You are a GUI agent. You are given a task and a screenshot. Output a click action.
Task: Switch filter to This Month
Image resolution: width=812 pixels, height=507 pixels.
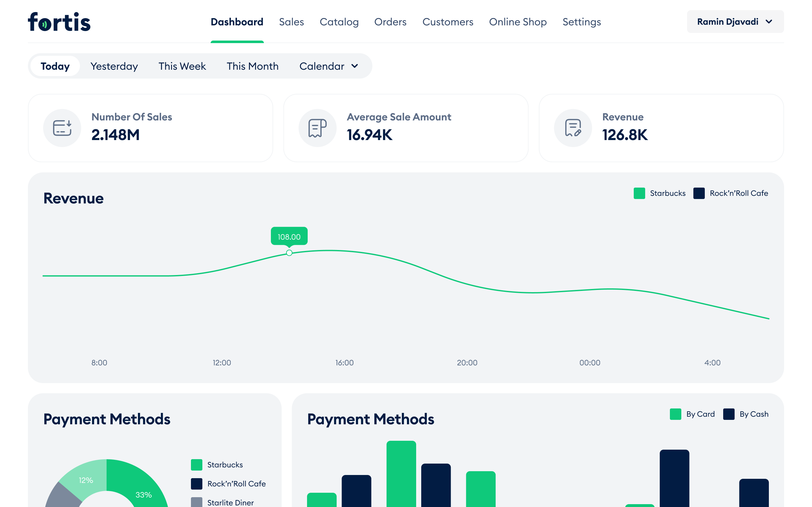pyautogui.click(x=252, y=66)
